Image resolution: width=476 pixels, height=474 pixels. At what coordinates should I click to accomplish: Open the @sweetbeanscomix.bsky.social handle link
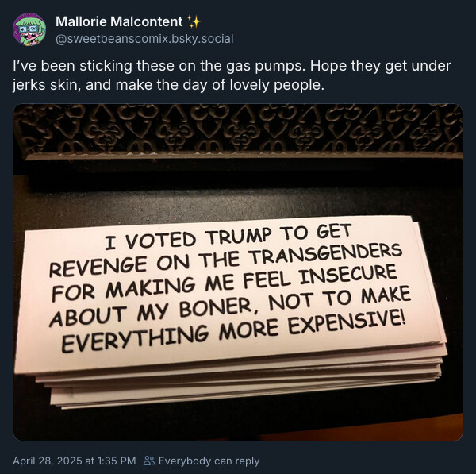(144, 39)
